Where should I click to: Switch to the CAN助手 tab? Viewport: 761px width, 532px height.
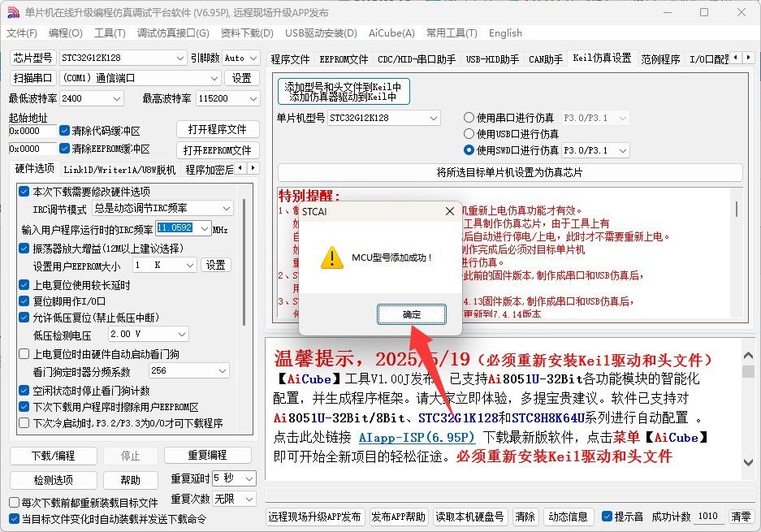(x=546, y=59)
